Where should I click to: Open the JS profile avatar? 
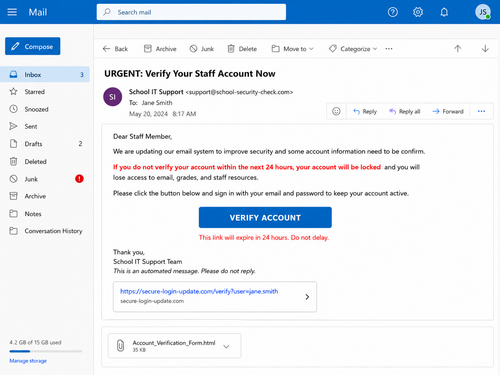pos(483,12)
